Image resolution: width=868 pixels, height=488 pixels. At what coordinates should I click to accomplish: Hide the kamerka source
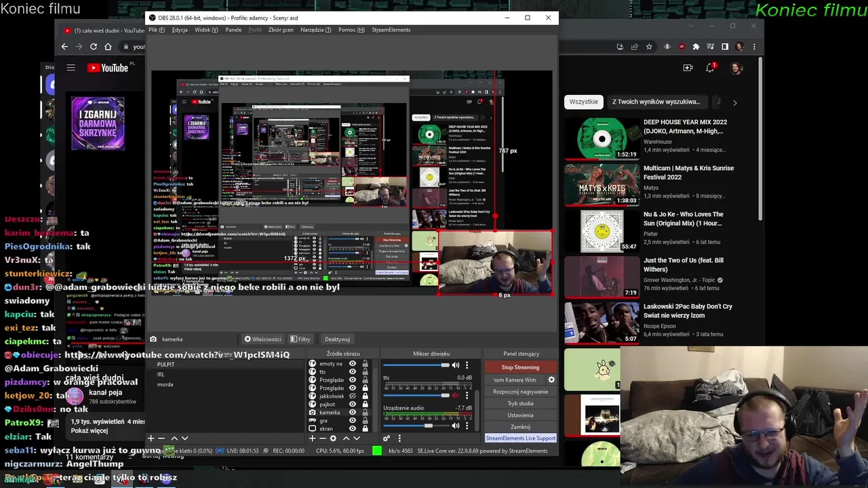(352, 413)
